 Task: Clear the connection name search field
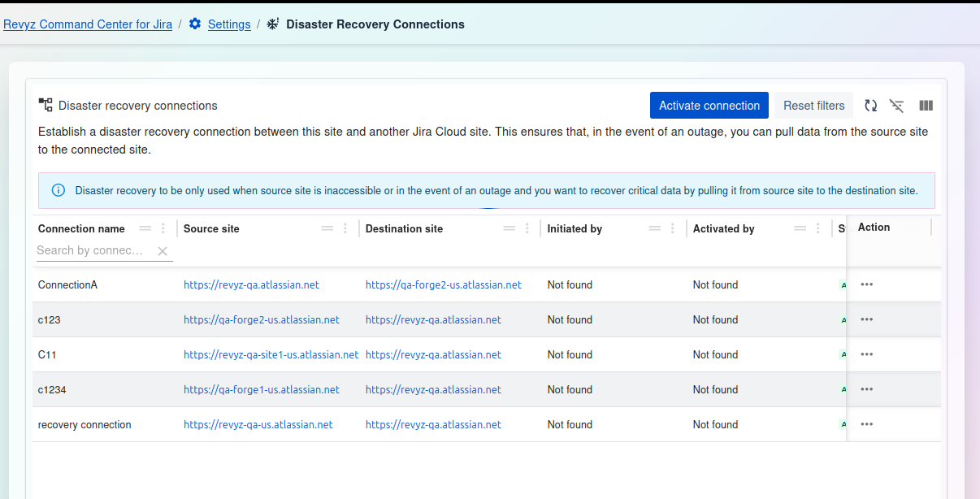pos(163,251)
